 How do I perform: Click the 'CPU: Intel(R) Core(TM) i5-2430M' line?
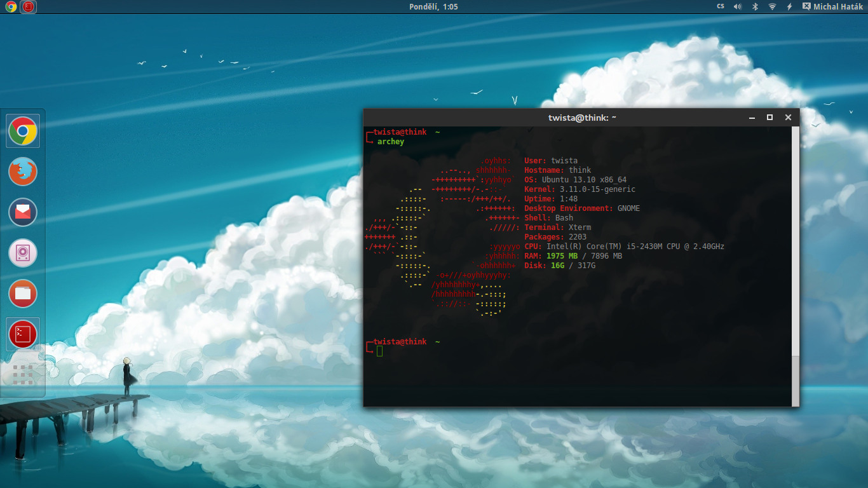tap(625, 247)
